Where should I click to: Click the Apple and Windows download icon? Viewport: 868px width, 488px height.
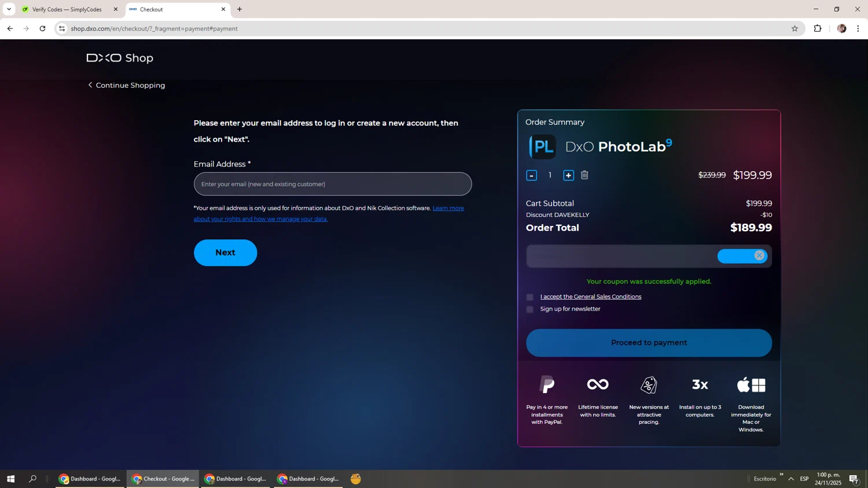point(751,385)
